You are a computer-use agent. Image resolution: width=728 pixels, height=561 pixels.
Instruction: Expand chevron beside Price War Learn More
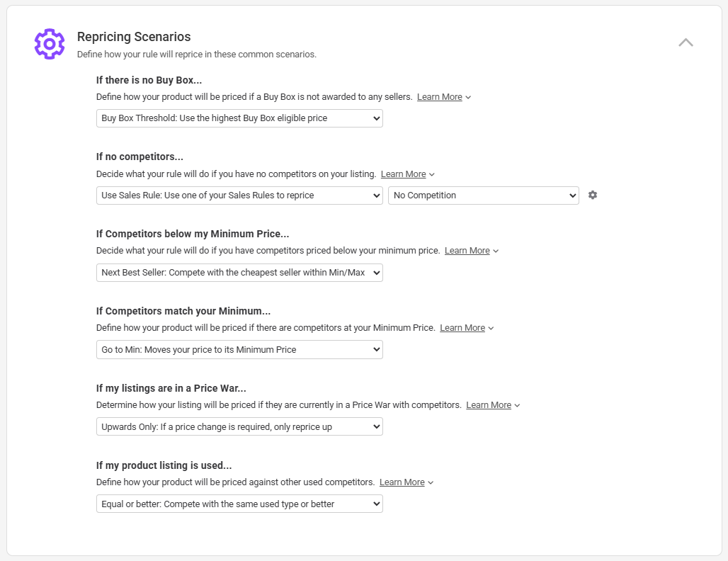(x=518, y=405)
